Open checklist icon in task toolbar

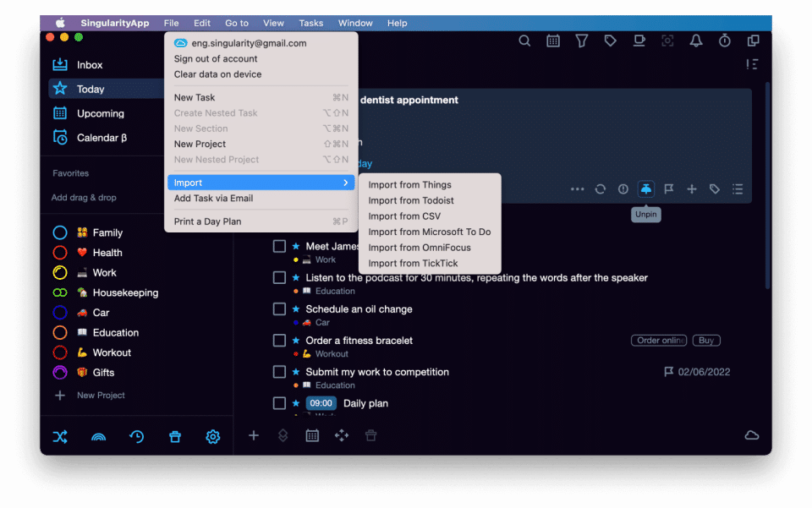tap(738, 189)
